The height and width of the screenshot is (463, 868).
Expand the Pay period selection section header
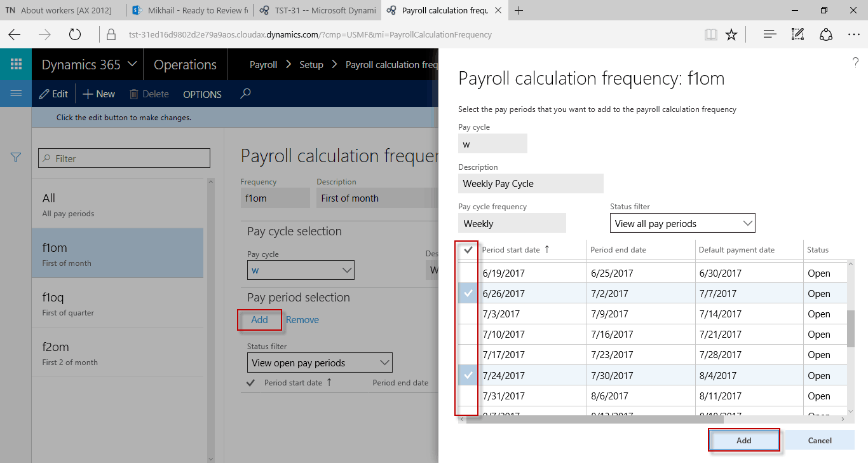(x=299, y=298)
